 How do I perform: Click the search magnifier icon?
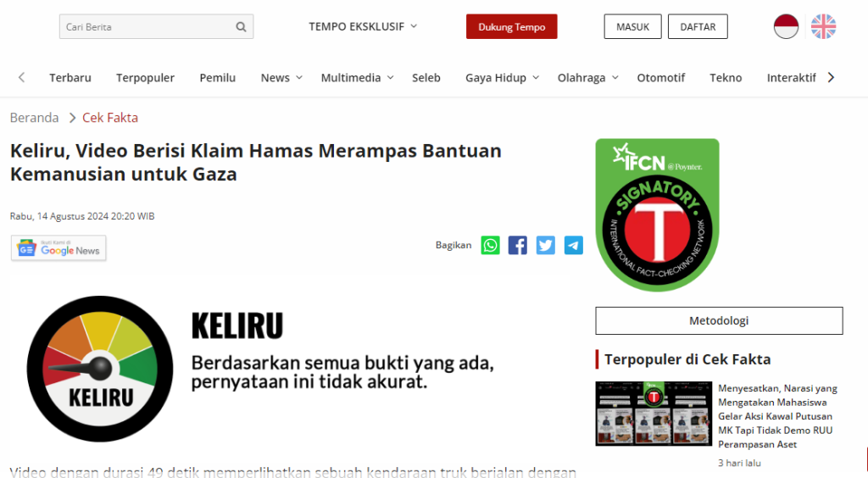241,26
